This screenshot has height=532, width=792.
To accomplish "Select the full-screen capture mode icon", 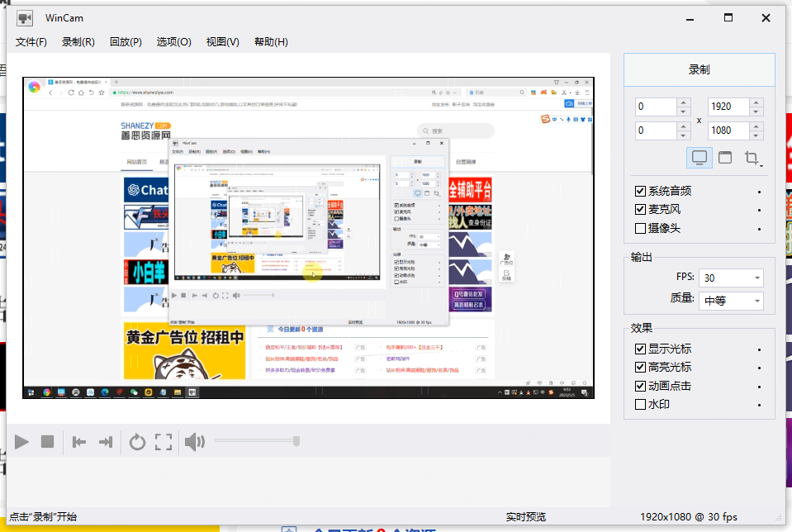I will [698, 157].
